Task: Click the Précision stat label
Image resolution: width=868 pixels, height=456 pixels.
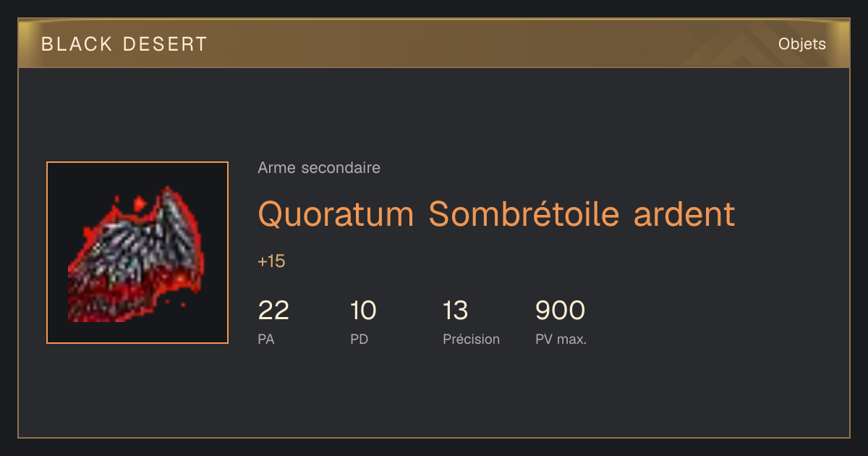Action: click(471, 339)
